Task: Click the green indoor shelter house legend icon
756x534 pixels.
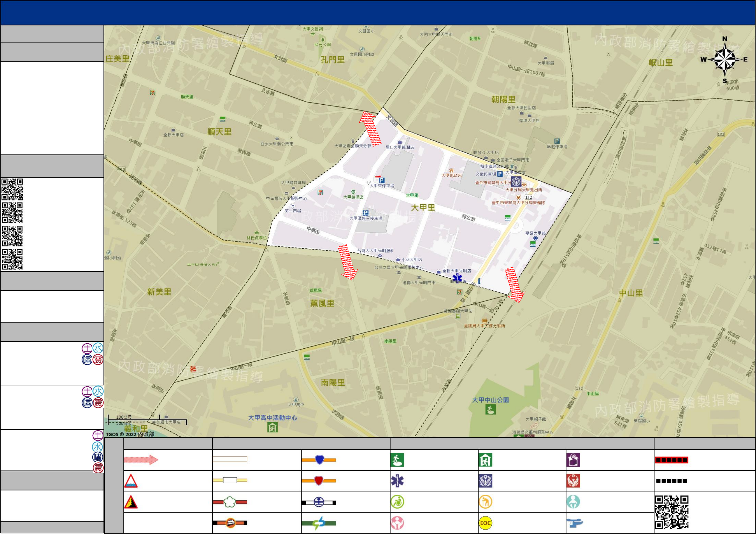Action: tap(485, 460)
